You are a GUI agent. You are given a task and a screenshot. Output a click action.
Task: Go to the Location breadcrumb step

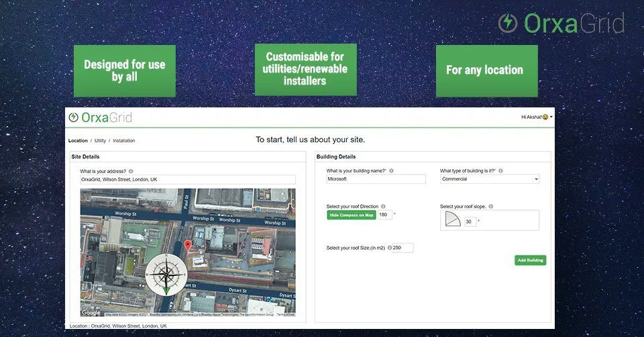click(x=78, y=140)
